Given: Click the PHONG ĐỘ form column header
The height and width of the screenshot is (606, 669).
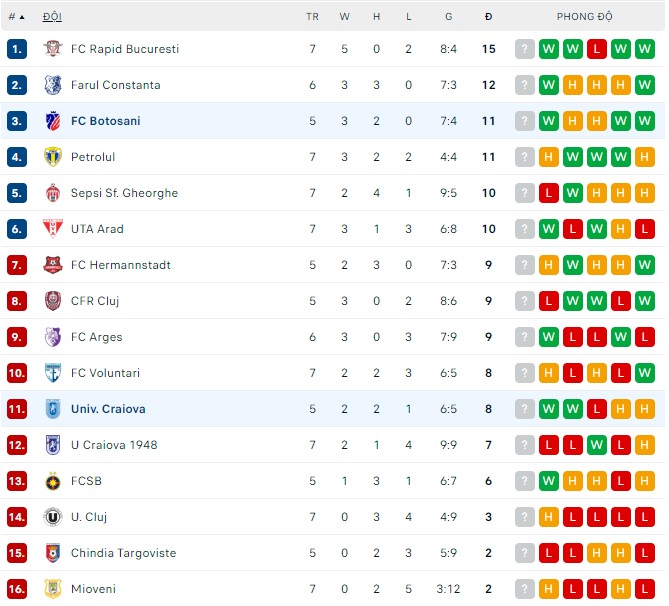Looking at the screenshot, I should tap(585, 17).
